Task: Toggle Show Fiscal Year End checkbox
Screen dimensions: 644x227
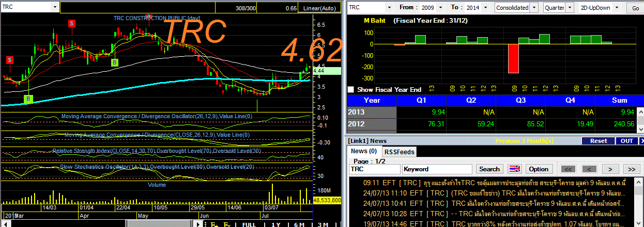Action: point(352,90)
